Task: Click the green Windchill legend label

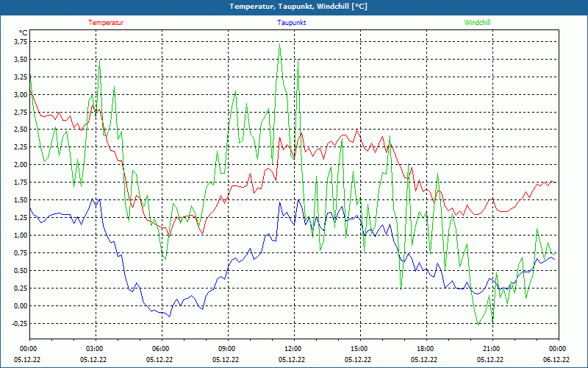Action: pyautogui.click(x=477, y=23)
